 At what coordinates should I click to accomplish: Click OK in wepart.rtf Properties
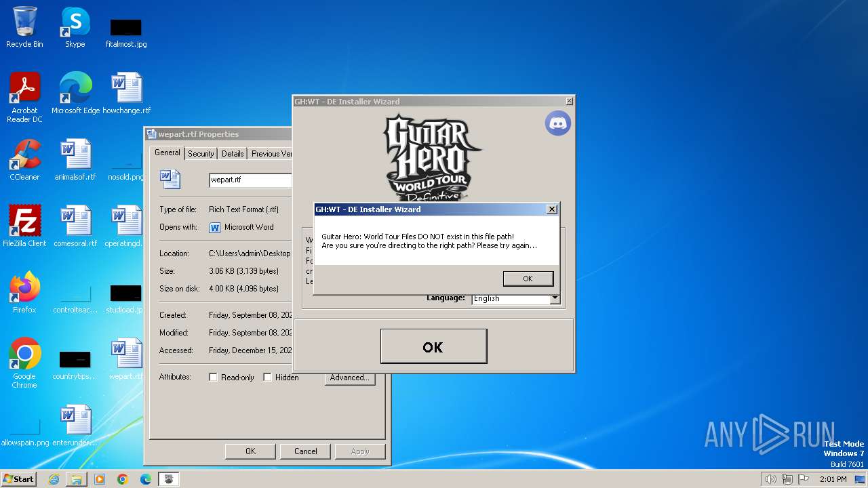point(250,451)
